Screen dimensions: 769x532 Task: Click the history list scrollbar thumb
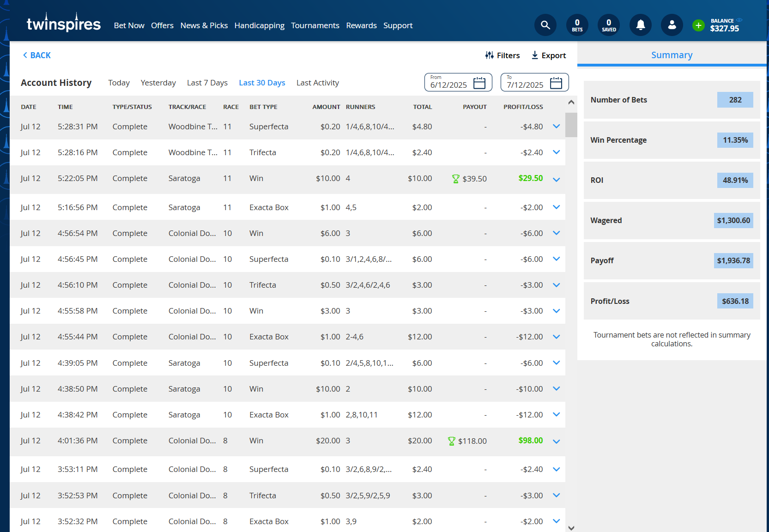(x=571, y=125)
